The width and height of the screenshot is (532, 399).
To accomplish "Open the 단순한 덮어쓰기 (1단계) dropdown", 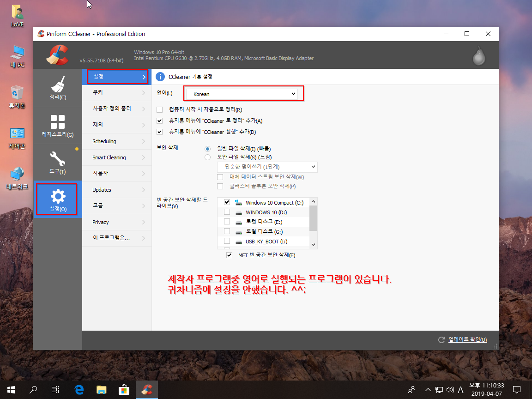I will click(x=267, y=167).
